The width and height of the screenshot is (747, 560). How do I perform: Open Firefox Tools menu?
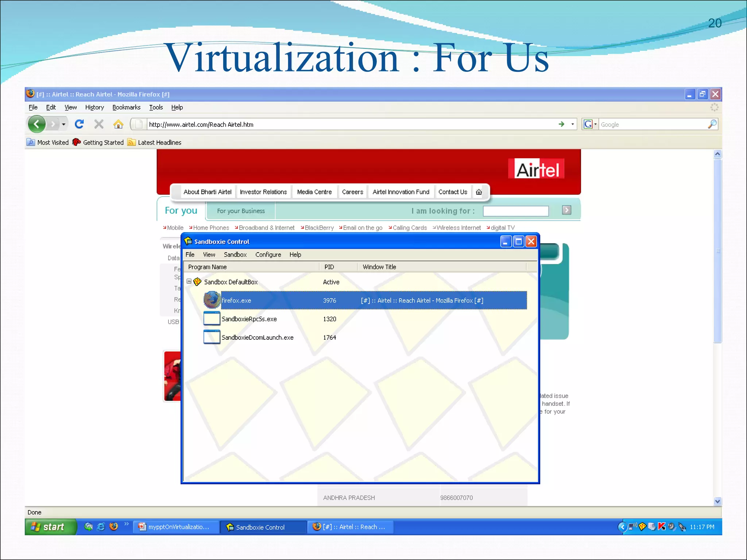pyautogui.click(x=156, y=107)
